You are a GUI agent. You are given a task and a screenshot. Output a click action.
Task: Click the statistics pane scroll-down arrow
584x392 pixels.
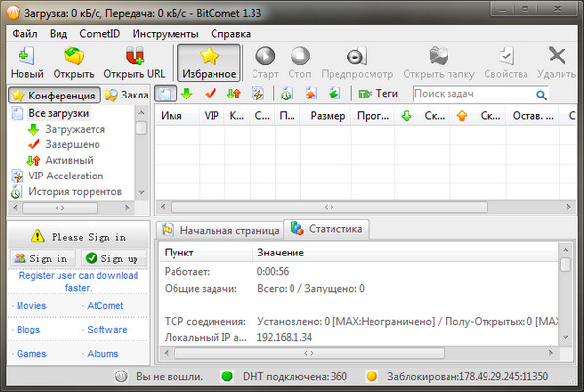click(565, 338)
